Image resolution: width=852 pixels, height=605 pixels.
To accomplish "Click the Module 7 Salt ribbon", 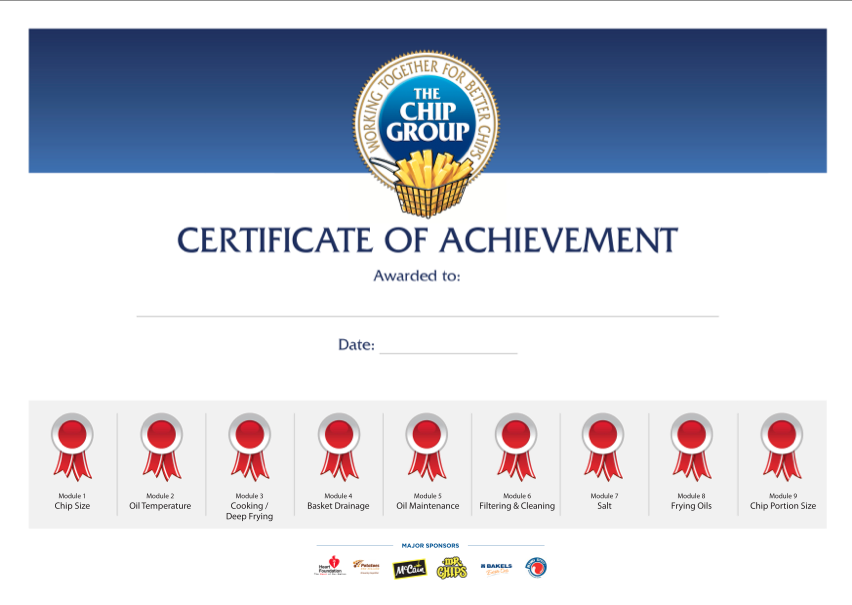I will (603, 447).
